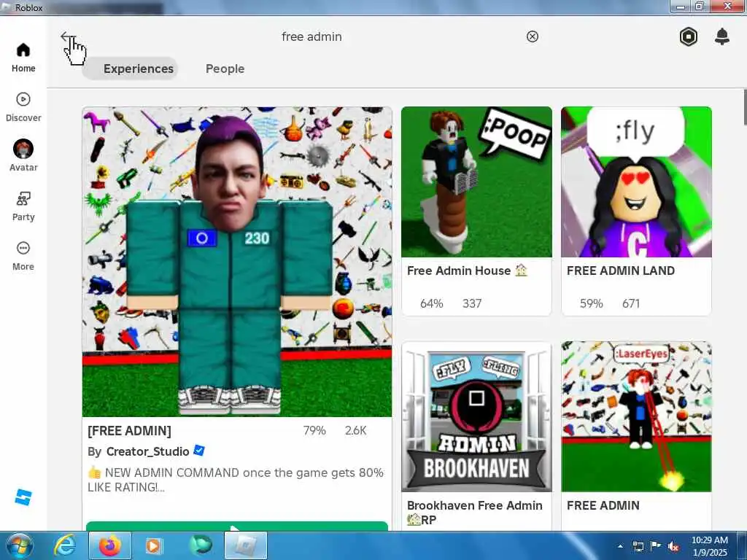The width and height of the screenshot is (747, 560).
Task: Open the taskbar clock showing 10:29 AM
Action: point(710,546)
